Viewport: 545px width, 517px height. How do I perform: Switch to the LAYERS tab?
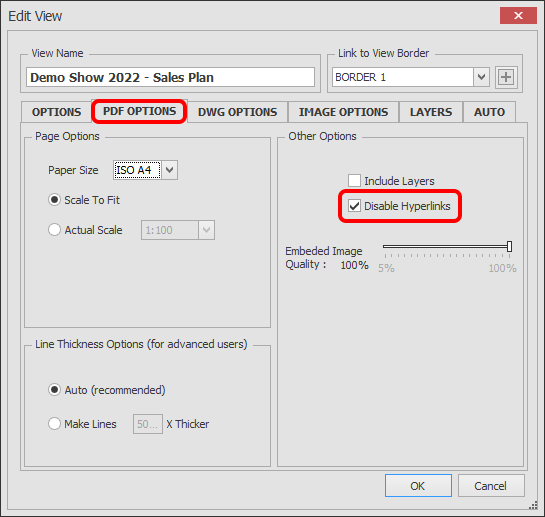coord(431,112)
